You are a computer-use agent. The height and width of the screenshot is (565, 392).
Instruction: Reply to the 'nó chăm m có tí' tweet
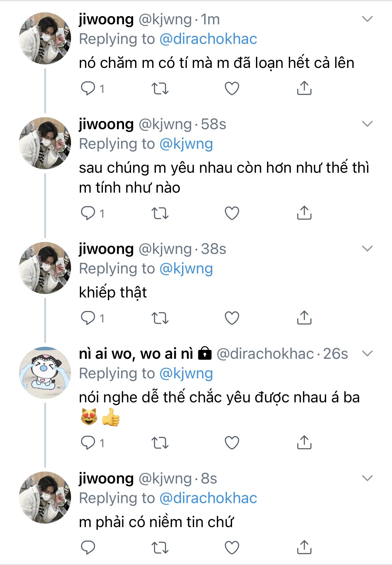click(x=88, y=88)
